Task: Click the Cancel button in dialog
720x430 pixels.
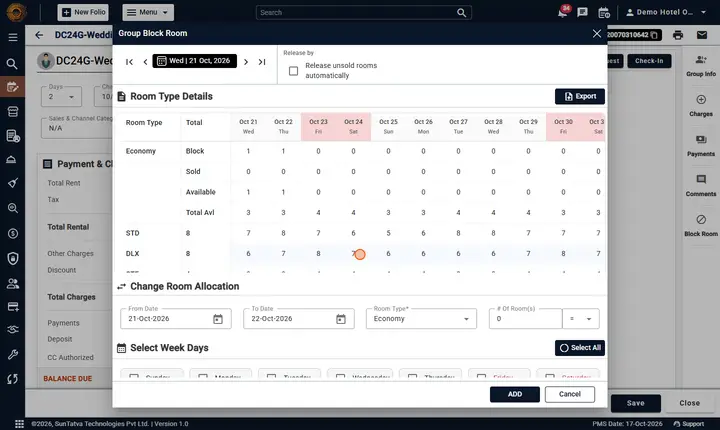Action: pyautogui.click(x=570, y=394)
